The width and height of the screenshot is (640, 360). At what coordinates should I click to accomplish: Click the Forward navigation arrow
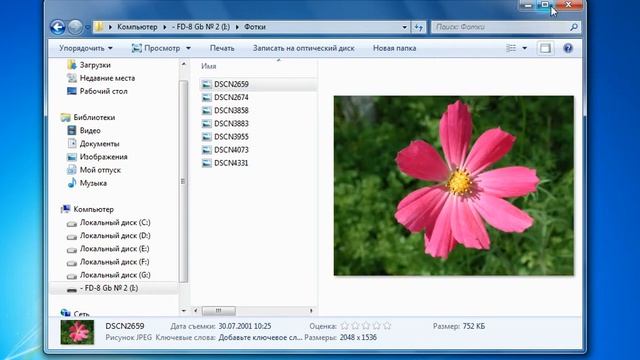click(x=75, y=27)
